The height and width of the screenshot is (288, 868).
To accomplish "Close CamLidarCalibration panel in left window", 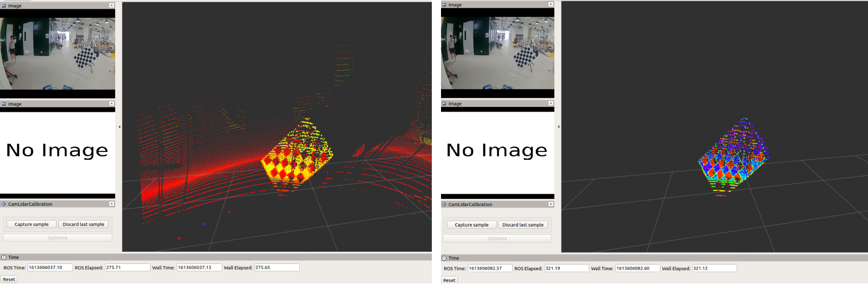I will 111,204.
